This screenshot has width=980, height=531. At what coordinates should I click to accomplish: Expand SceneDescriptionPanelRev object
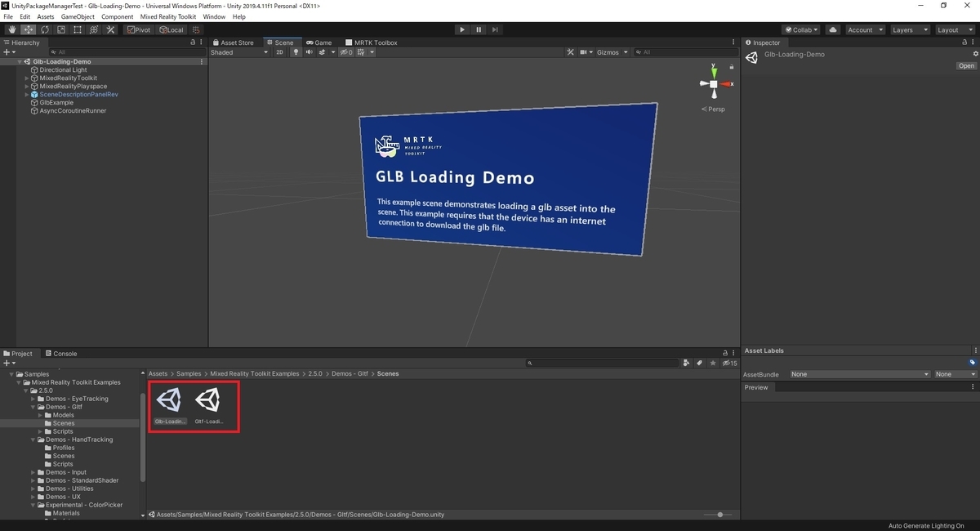(27, 95)
